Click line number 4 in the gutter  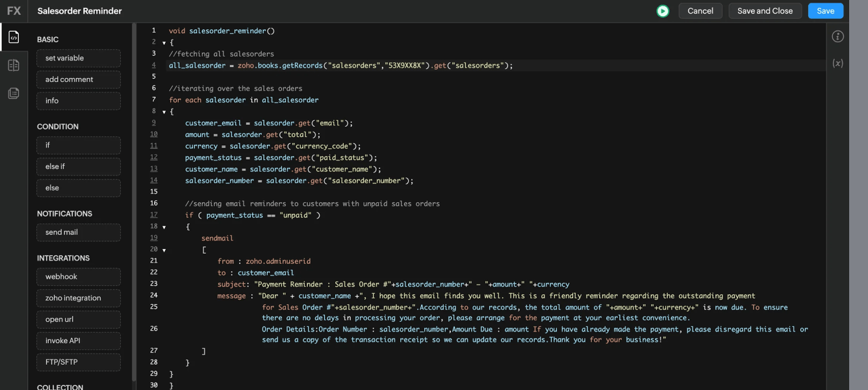(154, 65)
